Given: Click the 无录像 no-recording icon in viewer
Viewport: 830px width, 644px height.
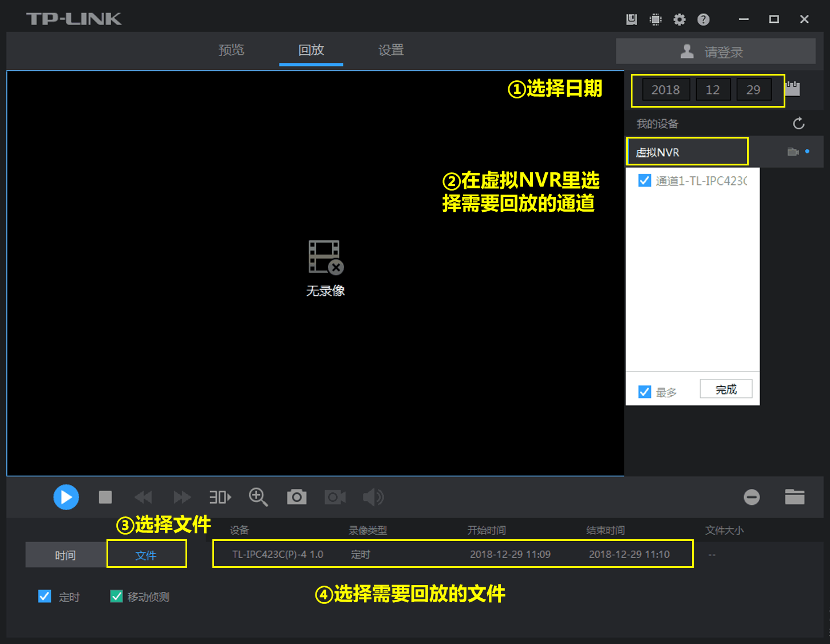Looking at the screenshot, I should (x=326, y=257).
